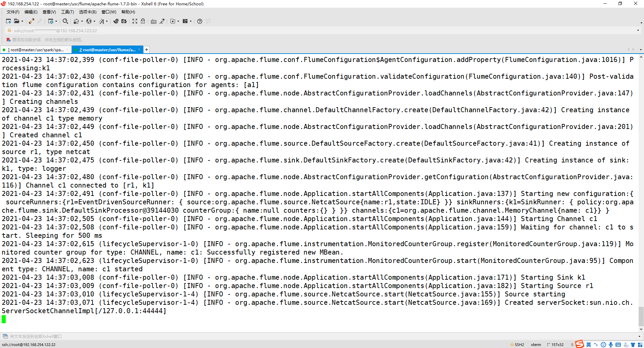The width and height of the screenshot is (644, 348).
Task: Click the Sogou input method S logo
Action: pos(580,344)
